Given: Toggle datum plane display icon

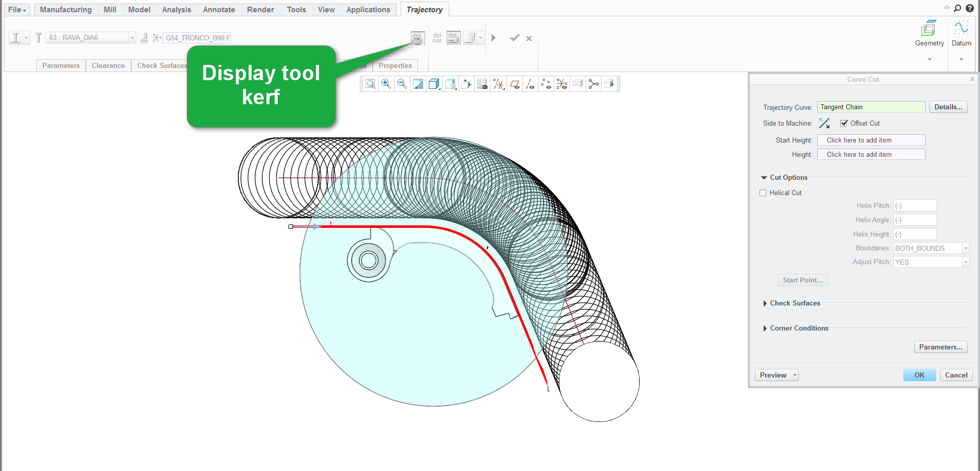Looking at the screenshot, I should pos(514,84).
